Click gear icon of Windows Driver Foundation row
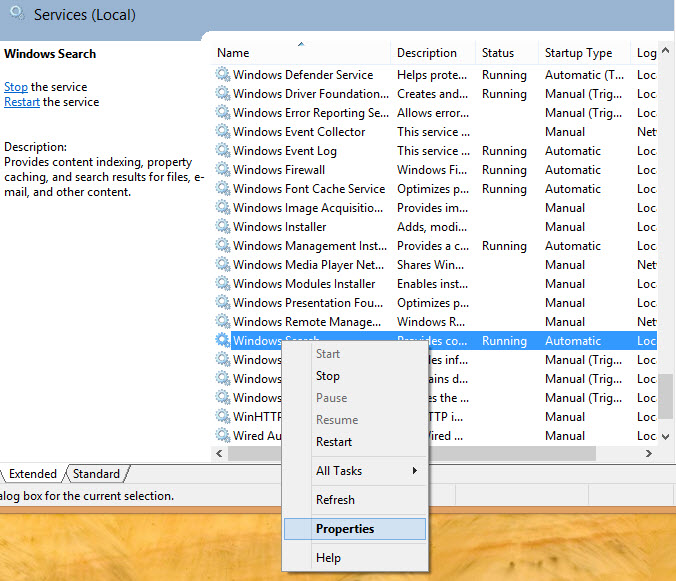The height and width of the screenshot is (581, 676). coord(223,94)
